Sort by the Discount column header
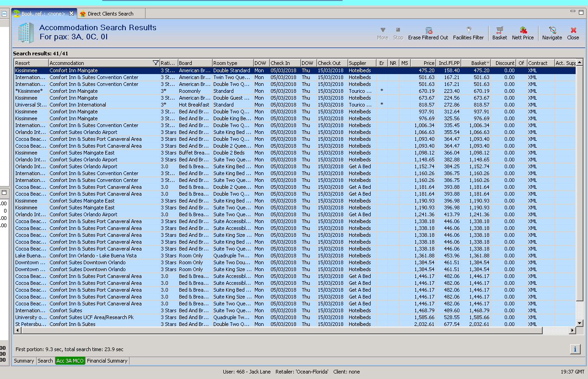 (x=504, y=63)
